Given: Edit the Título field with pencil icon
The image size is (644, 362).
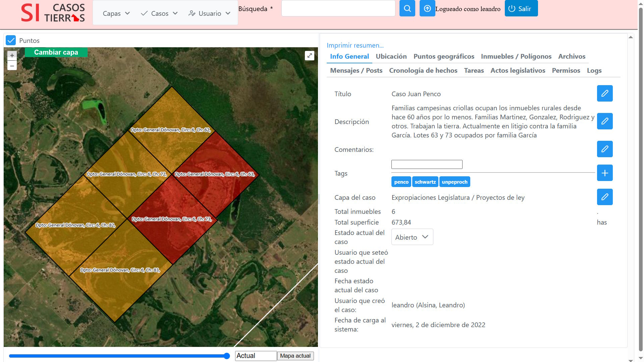Looking at the screenshot, I should click(604, 94).
